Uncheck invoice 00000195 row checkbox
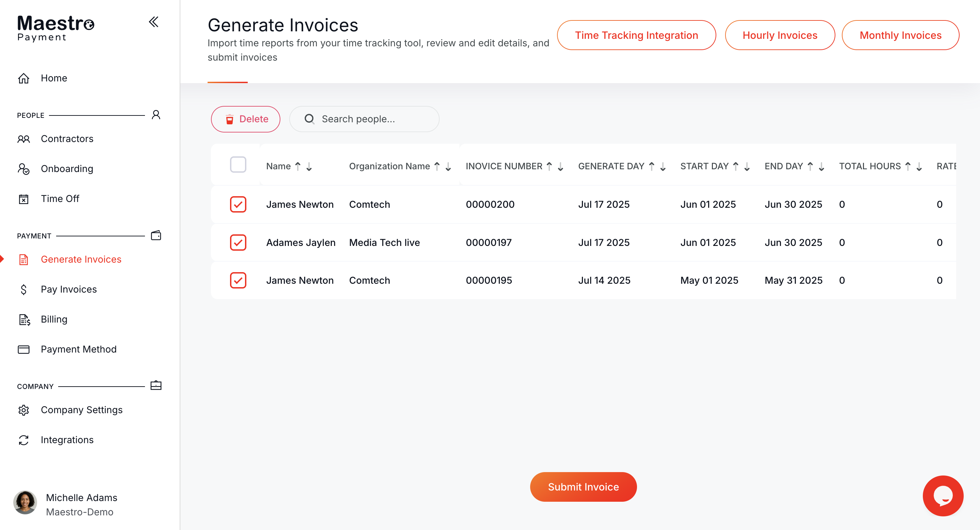 coord(238,280)
